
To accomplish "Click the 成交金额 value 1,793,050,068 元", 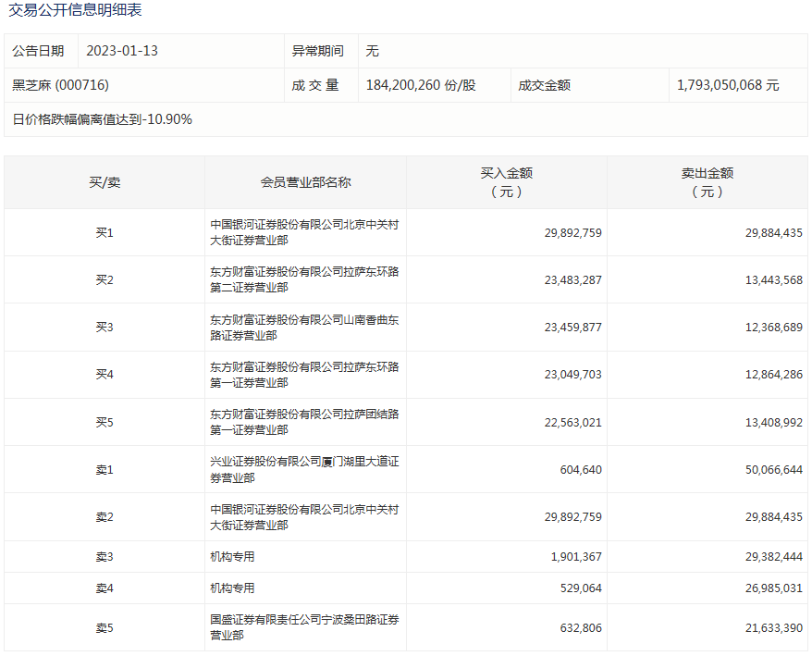I will [x=728, y=85].
